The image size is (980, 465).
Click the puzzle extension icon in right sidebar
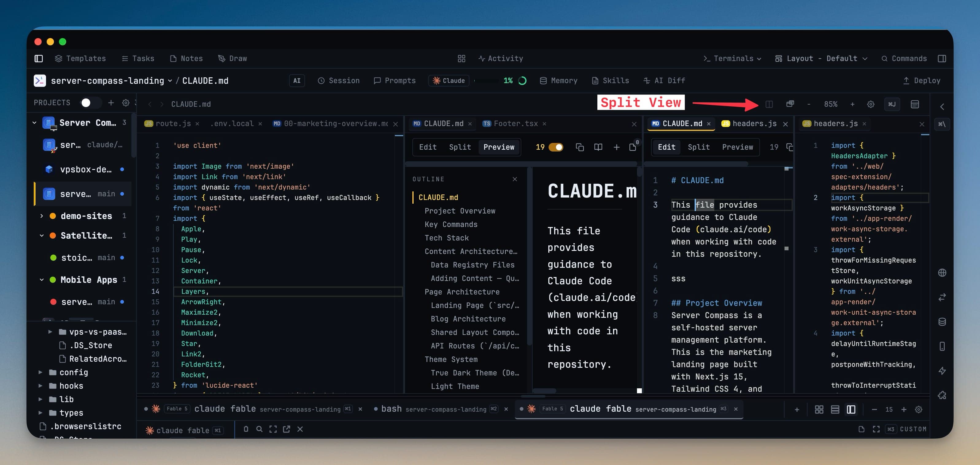pyautogui.click(x=942, y=395)
